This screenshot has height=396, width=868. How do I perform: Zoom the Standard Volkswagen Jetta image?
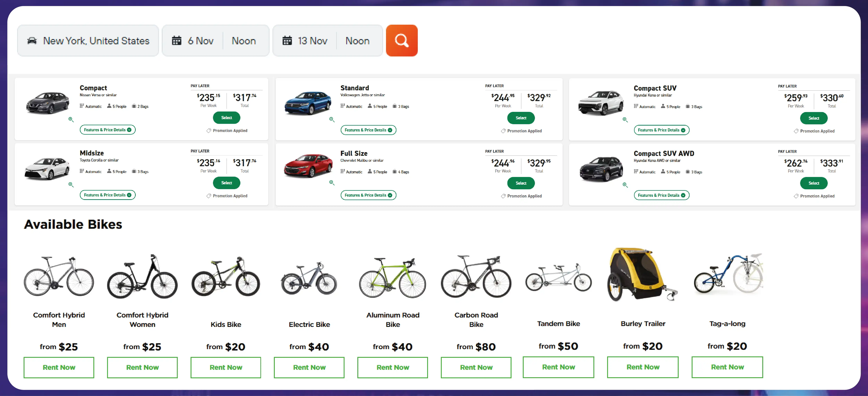click(x=332, y=119)
